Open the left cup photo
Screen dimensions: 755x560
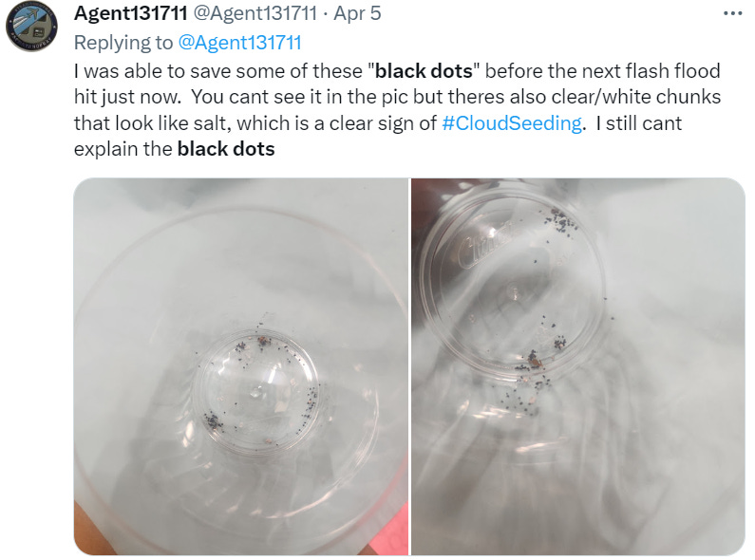click(241, 366)
